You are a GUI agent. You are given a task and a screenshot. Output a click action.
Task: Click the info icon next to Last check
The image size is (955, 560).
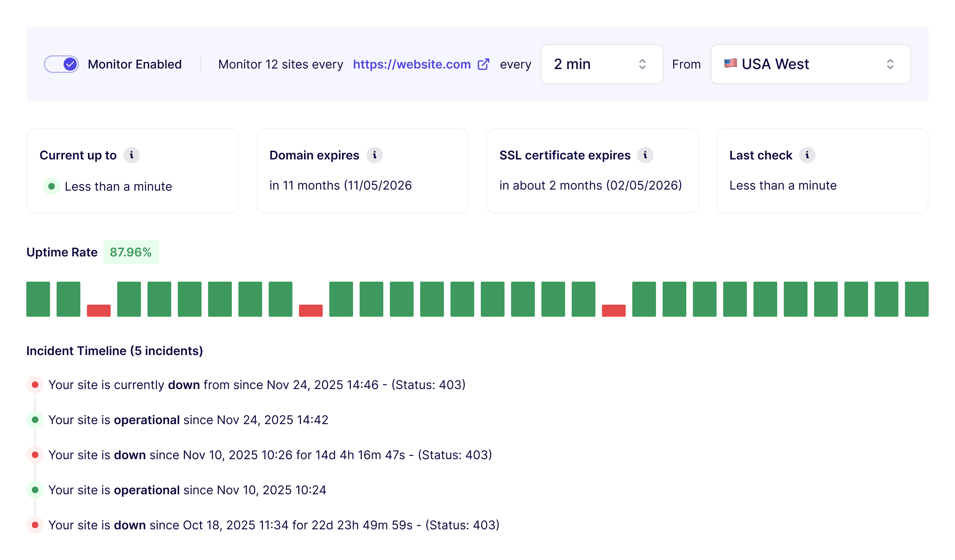(x=807, y=155)
